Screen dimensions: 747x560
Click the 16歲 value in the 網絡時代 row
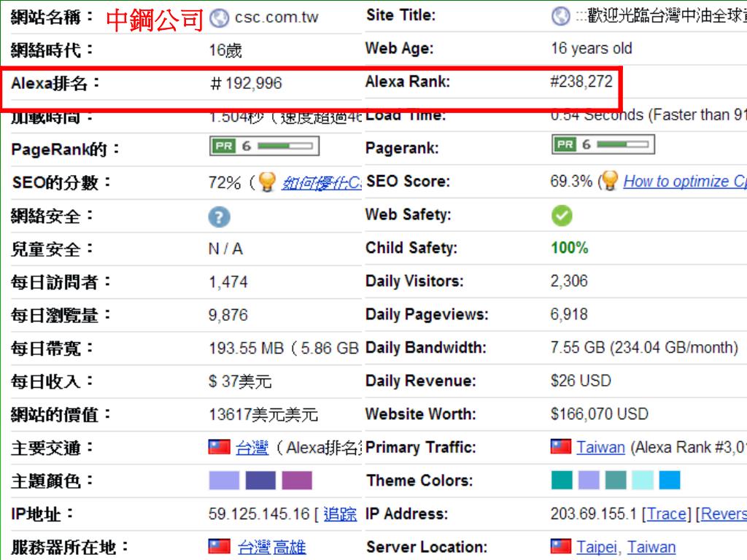tap(225, 50)
